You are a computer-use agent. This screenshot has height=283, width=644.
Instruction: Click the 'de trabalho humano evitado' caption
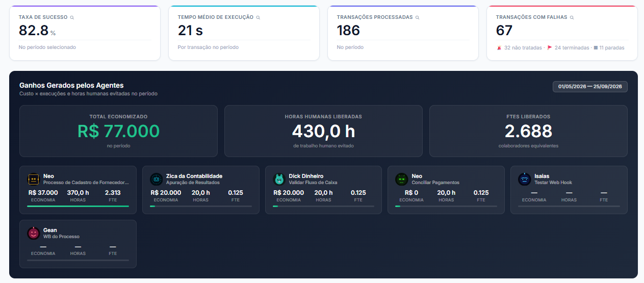[323, 146]
